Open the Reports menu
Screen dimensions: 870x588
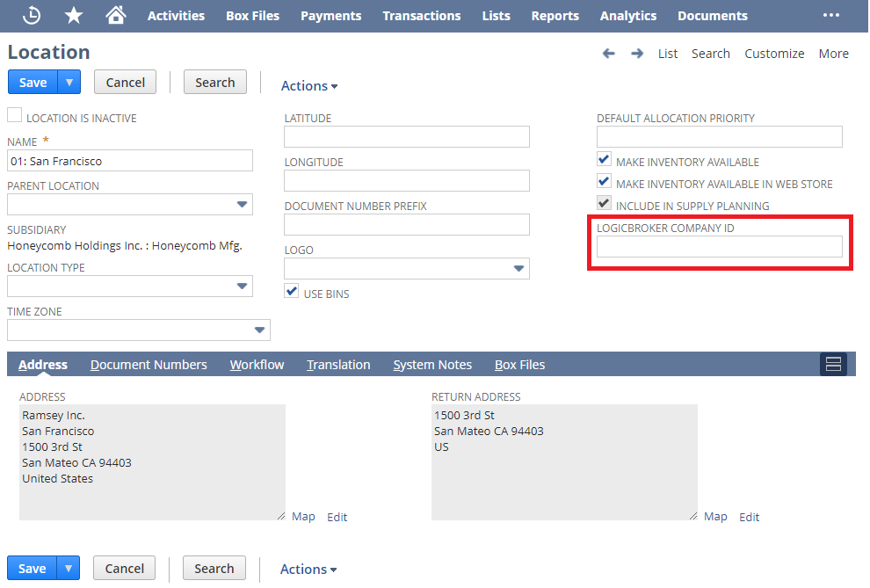[555, 16]
